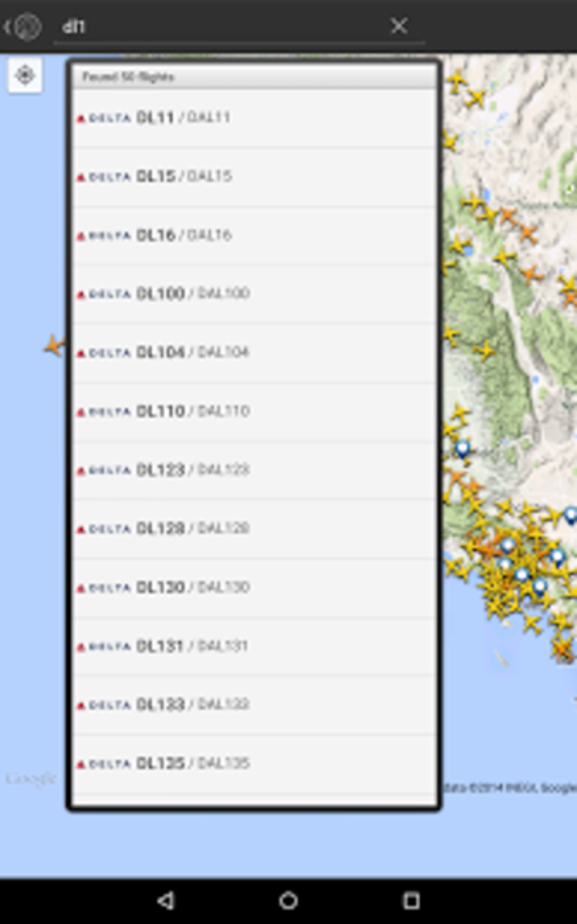Tap the Android home navigation button
Viewport: 577px width, 924px height.
coord(288,900)
